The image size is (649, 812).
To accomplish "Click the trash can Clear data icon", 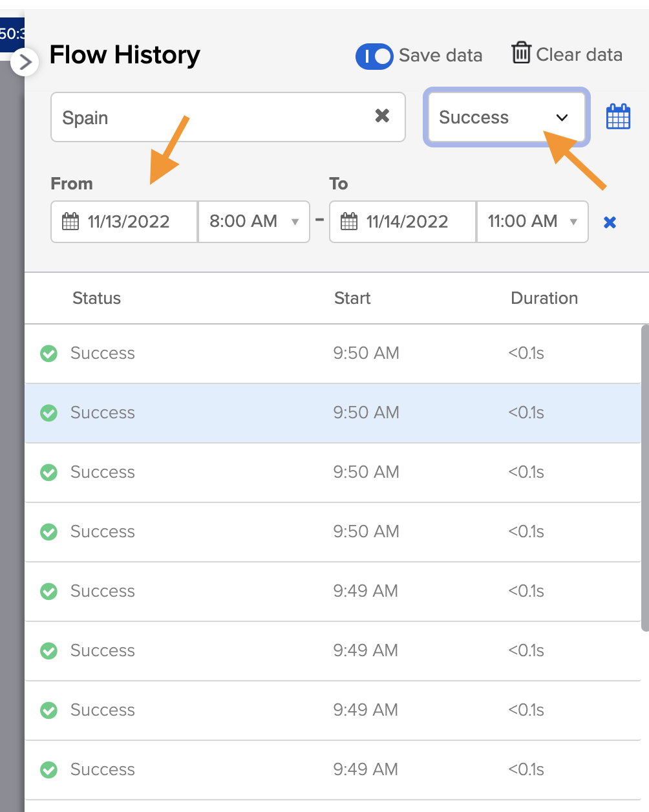I will coord(521,53).
